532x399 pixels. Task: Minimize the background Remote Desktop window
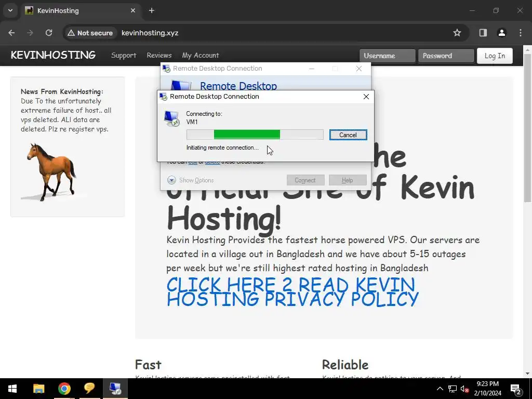(312, 69)
